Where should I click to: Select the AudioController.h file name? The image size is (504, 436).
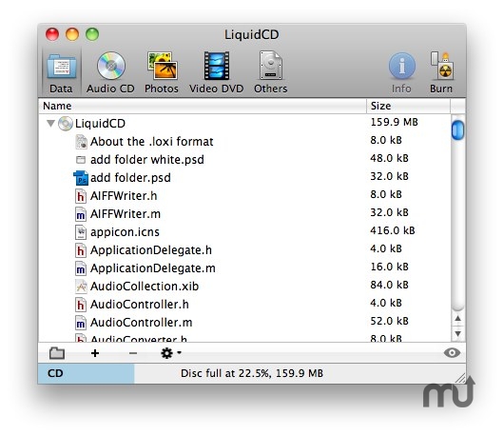(x=140, y=305)
